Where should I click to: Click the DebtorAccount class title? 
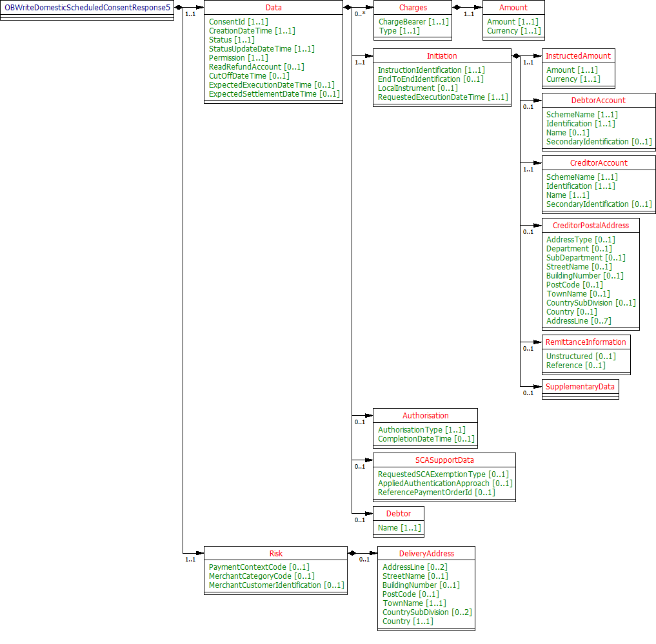598,101
